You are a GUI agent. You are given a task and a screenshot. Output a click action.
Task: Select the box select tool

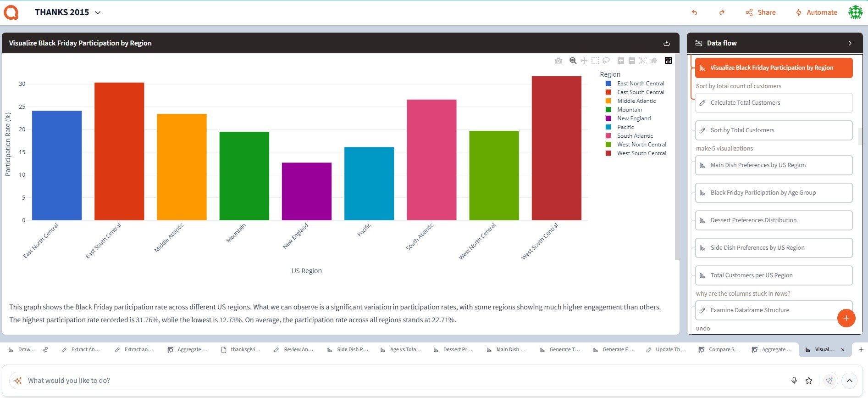click(595, 61)
